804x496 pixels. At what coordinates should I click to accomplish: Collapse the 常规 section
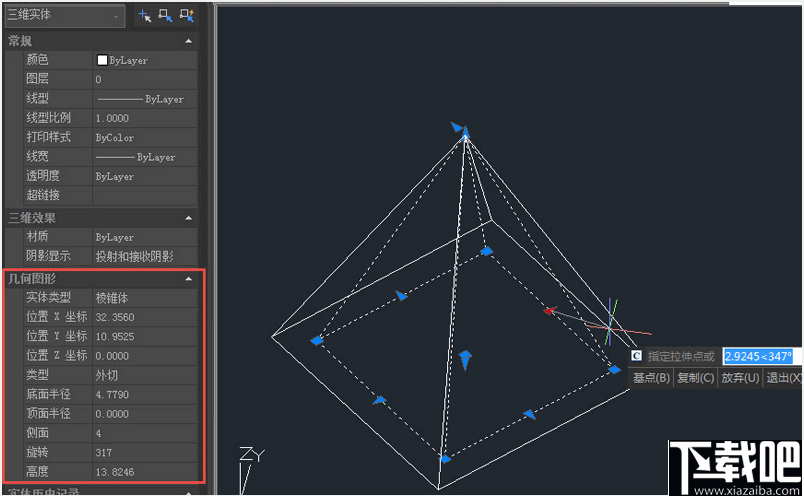[x=188, y=41]
